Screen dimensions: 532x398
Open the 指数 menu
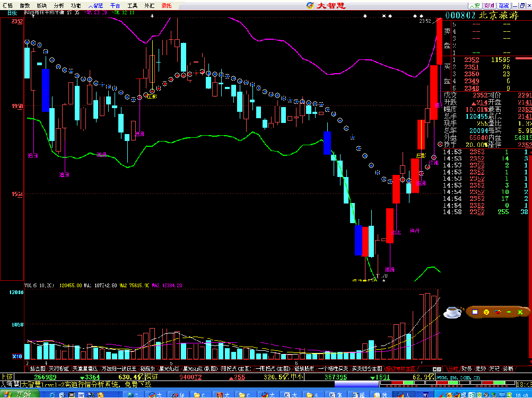pyautogui.click(x=25, y=5)
